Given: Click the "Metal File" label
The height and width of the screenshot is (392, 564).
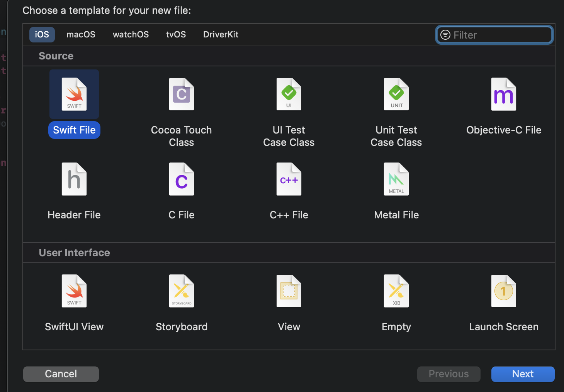Looking at the screenshot, I should pyautogui.click(x=396, y=215).
